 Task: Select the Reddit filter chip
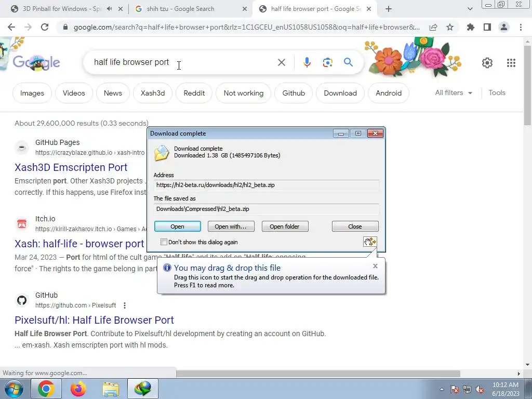point(194,93)
